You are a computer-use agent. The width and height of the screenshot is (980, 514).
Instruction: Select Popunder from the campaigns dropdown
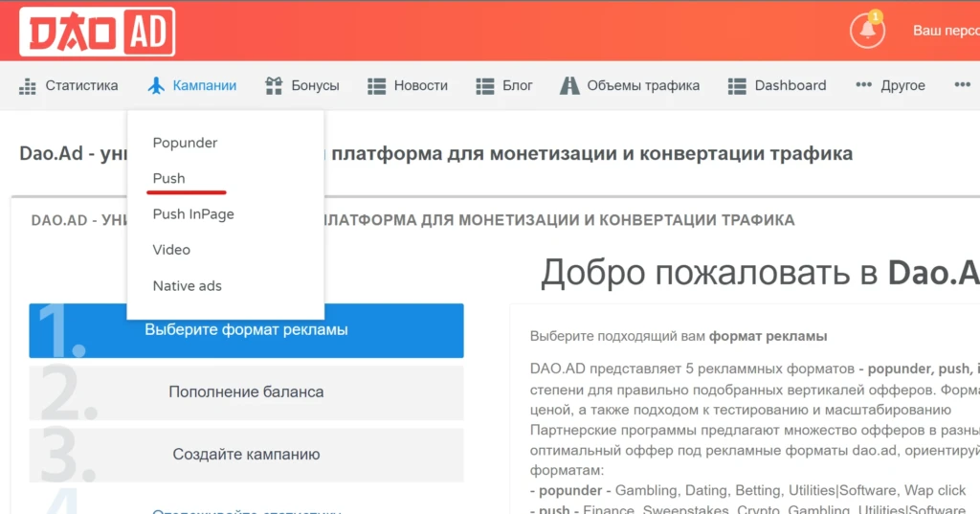tap(185, 144)
